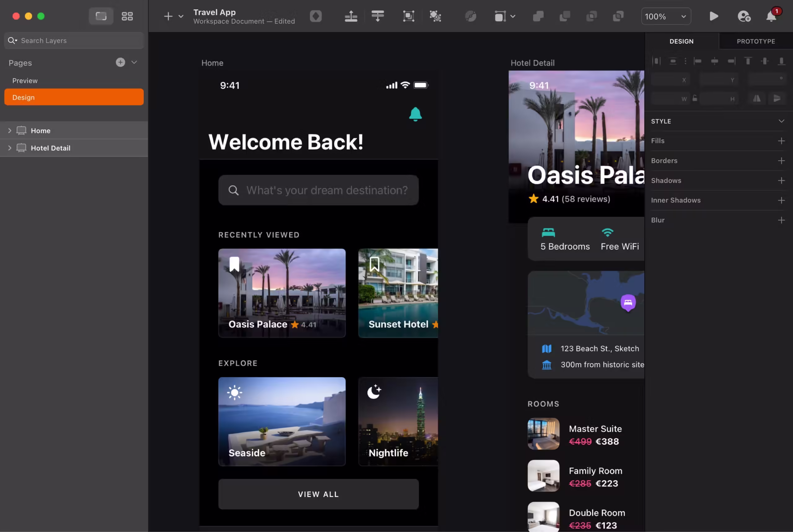Add a new page with plus button
This screenshot has width=793, height=532.
120,62
